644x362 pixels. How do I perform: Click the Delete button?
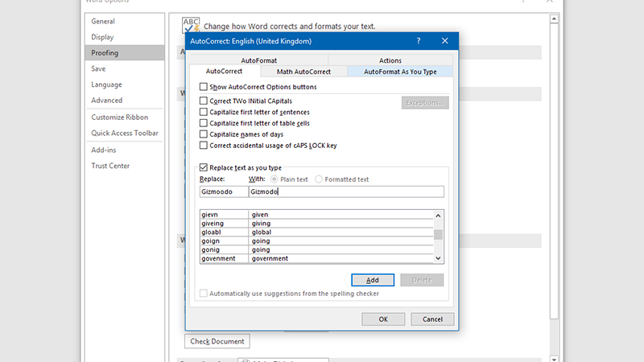(422, 280)
